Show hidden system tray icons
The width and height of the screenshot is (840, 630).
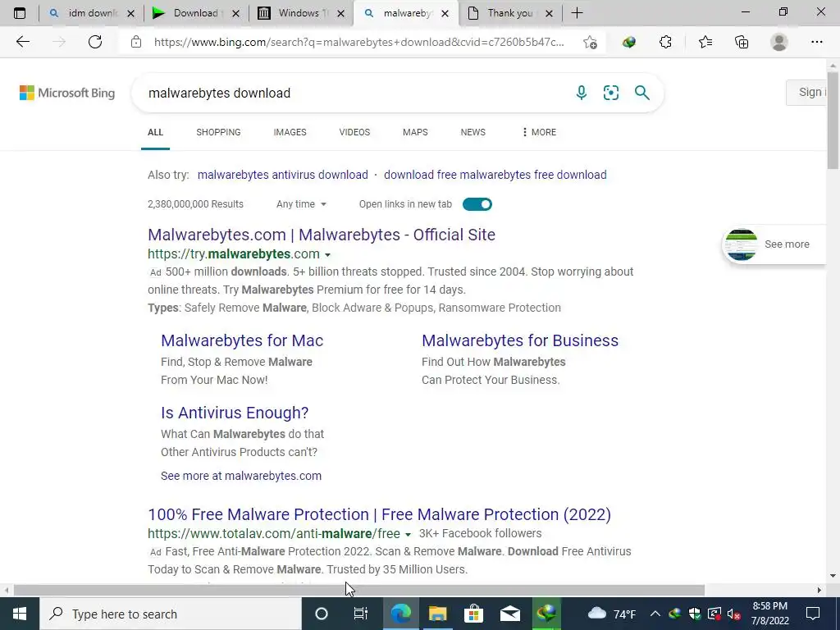655,614
